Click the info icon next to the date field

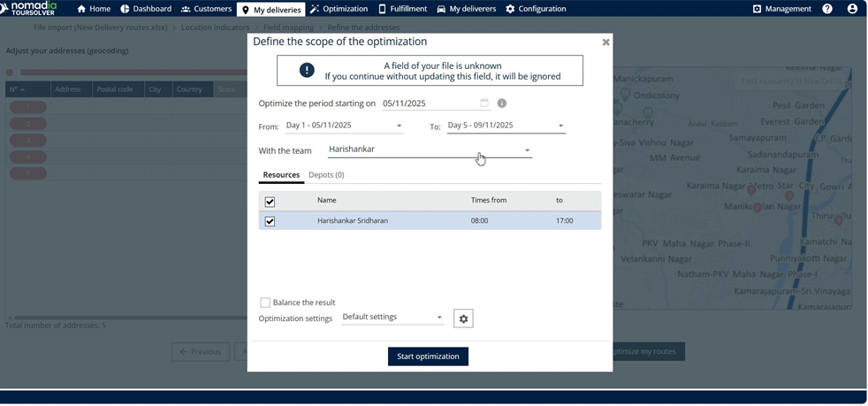502,103
